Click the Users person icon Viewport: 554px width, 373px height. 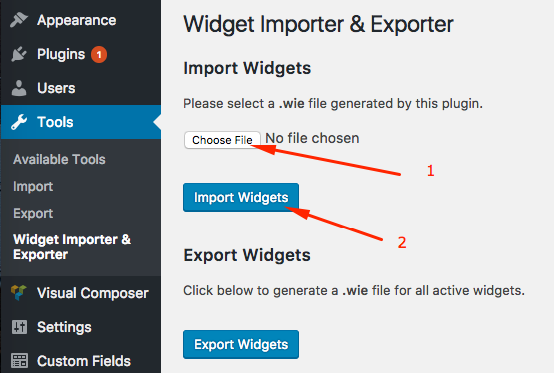(x=19, y=88)
